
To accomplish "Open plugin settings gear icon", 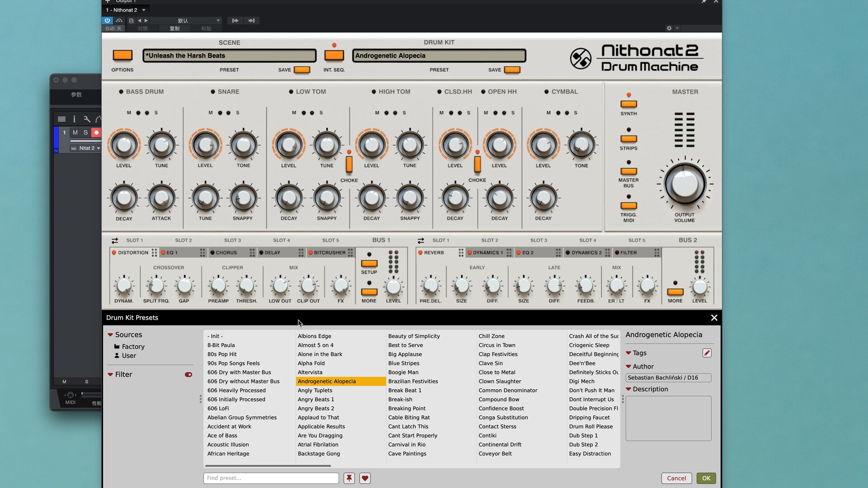I will point(669,28).
